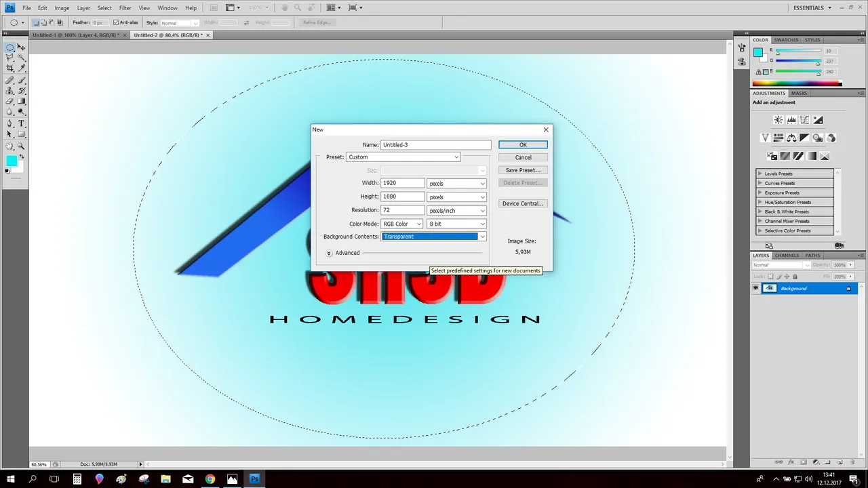
Task: Select the Move tool
Action: point(21,47)
